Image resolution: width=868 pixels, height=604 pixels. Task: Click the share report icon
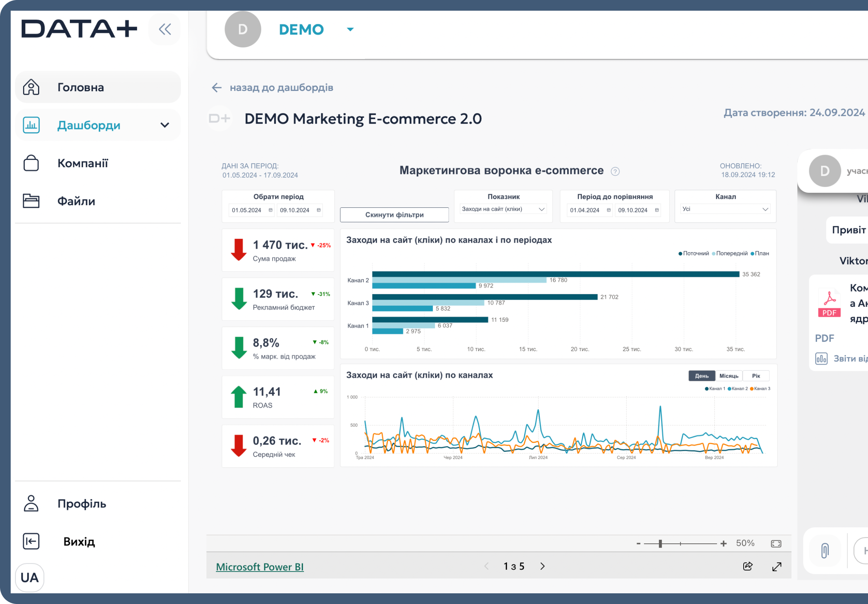click(x=748, y=566)
